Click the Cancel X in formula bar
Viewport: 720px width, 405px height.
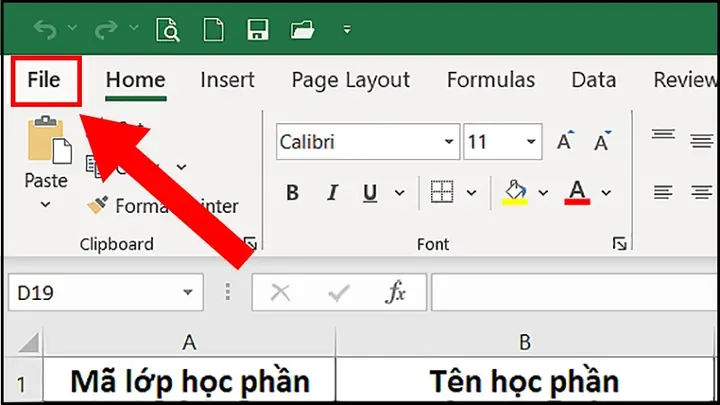280,292
